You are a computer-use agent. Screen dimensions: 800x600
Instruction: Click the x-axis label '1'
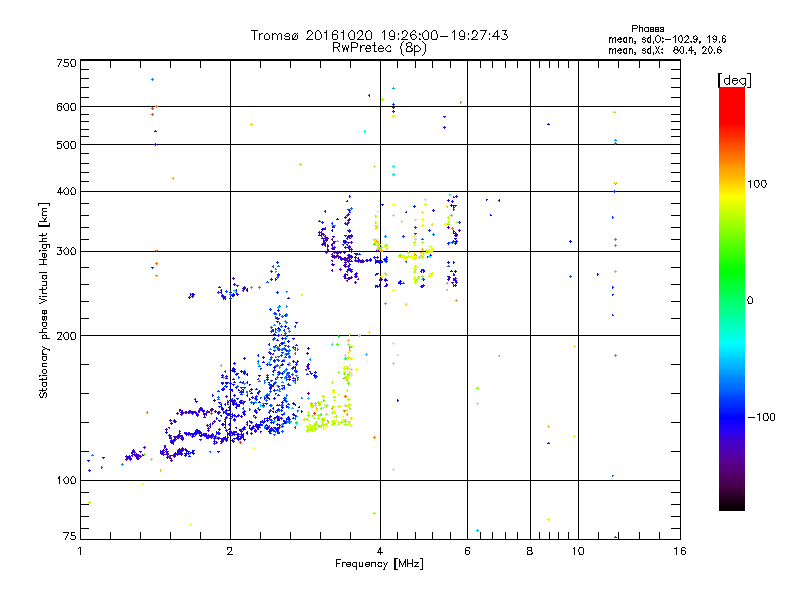80,551
